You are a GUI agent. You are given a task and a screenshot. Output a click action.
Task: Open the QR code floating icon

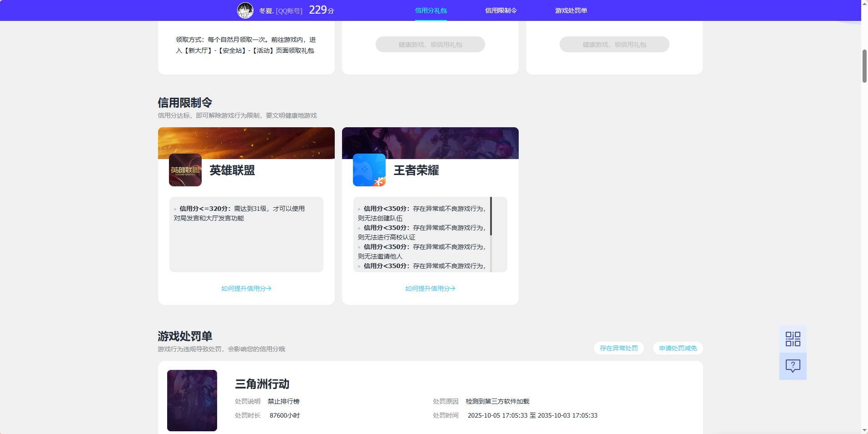(x=793, y=339)
